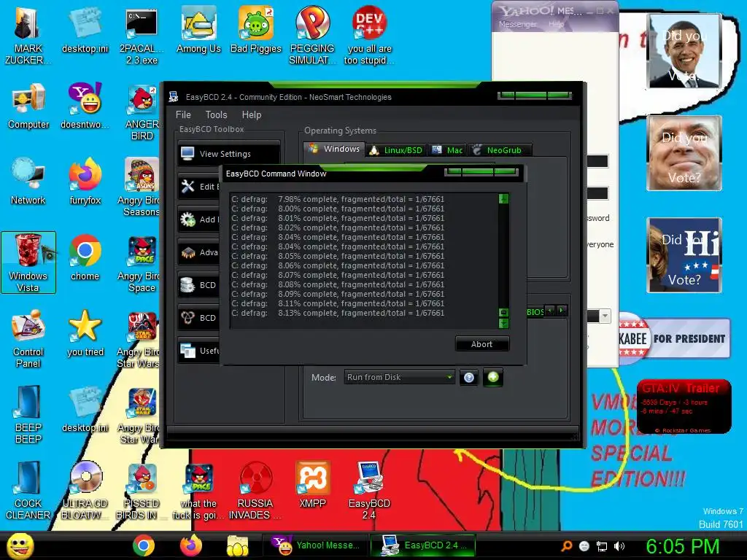The height and width of the screenshot is (560, 747).
Task: Open the eggs folder taskbar icon
Action: 237,545
